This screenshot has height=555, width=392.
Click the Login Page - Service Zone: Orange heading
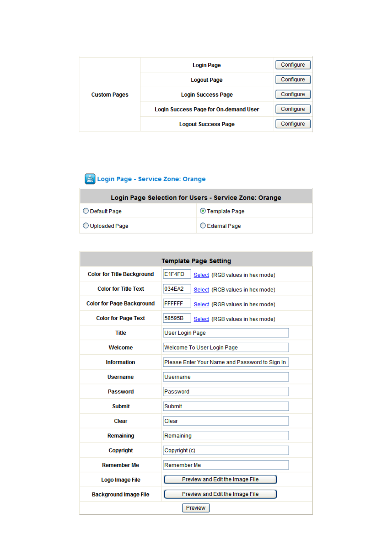point(151,179)
